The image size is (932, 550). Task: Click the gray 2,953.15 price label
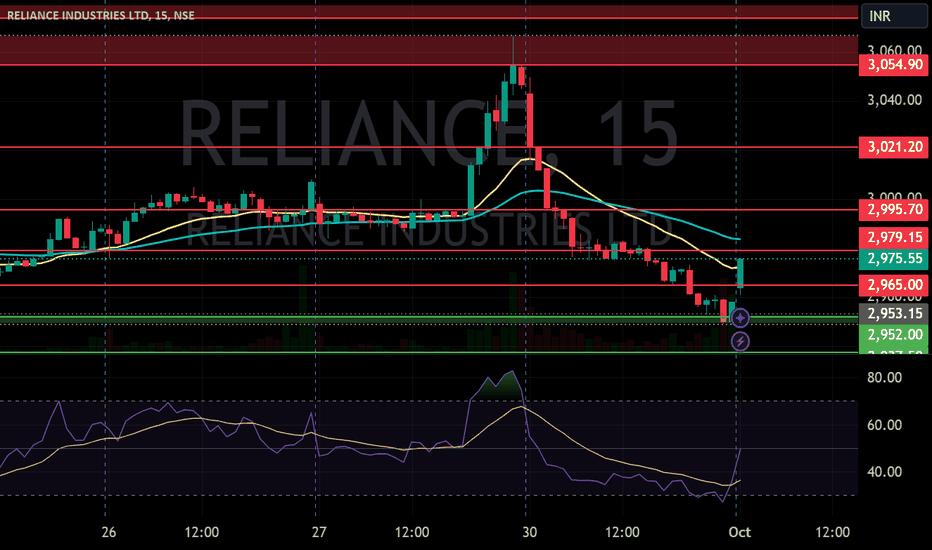(893, 313)
